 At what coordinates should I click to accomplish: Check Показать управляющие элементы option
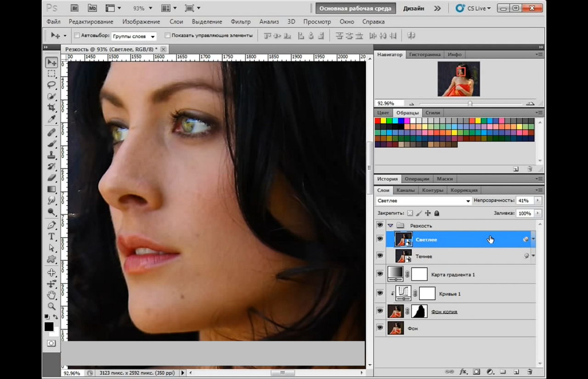click(167, 35)
